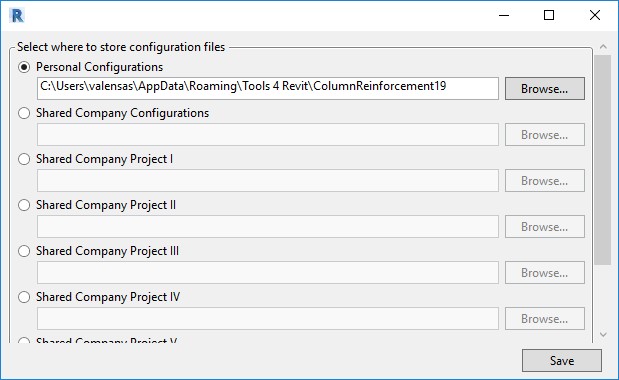
Task: Choose Shared Company Project III radio button
Action: [x=24, y=251]
